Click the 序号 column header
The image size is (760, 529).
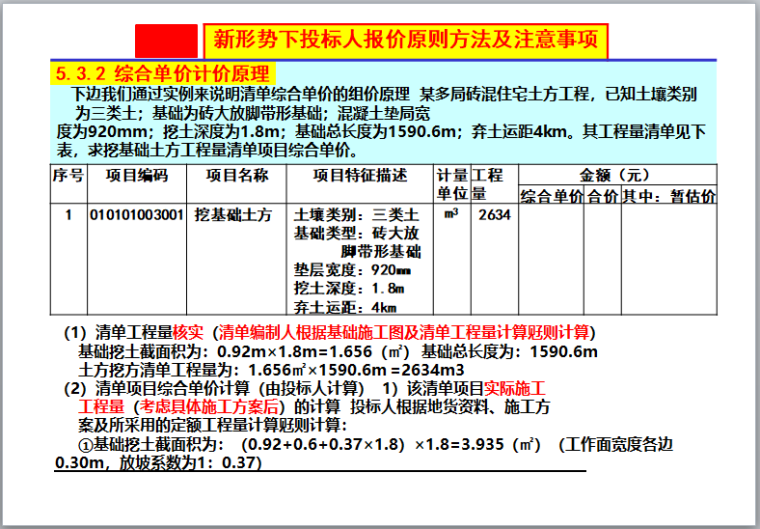point(68,176)
